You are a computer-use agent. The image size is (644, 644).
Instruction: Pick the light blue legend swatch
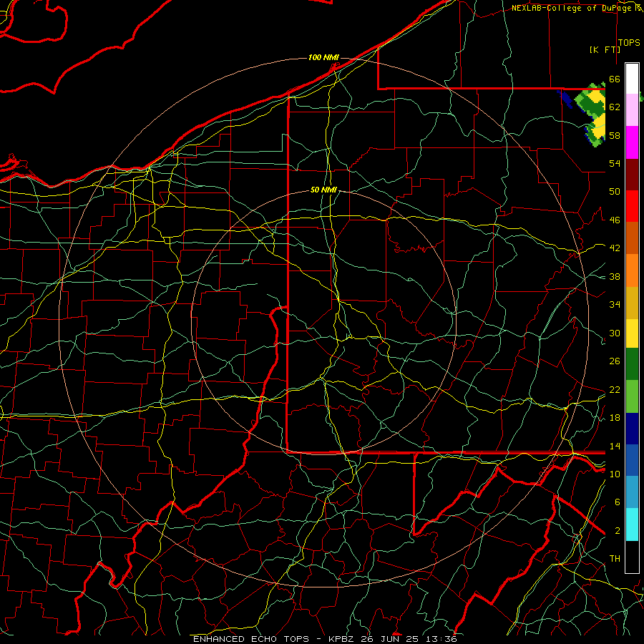pos(632,492)
